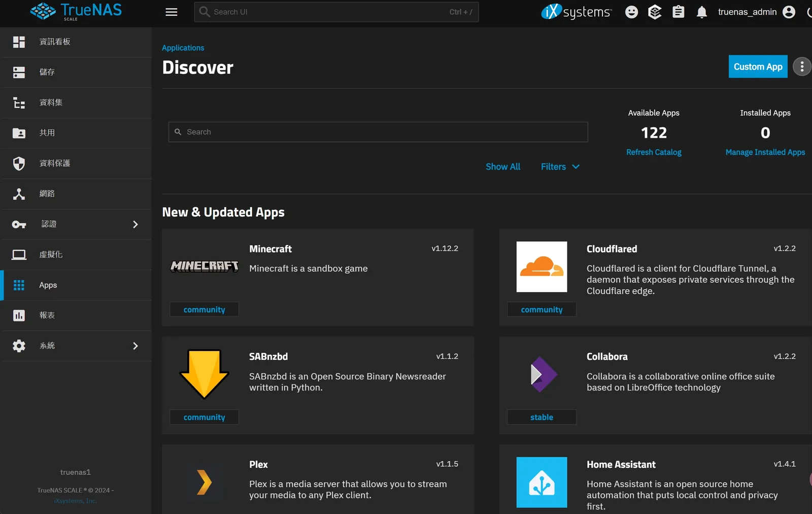Screen dimensions: 812x514
Task: Focus the Search UI field in header
Action: point(336,12)
